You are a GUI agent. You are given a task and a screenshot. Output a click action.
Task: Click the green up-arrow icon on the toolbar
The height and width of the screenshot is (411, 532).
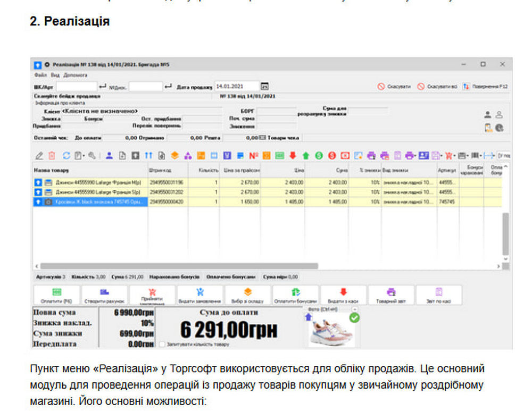pyautogui.click(x=306, y=155)
